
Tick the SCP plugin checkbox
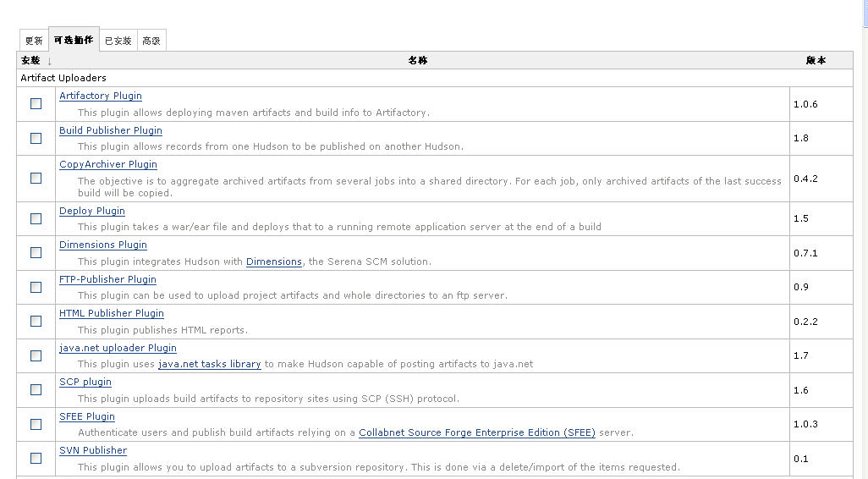36,390
